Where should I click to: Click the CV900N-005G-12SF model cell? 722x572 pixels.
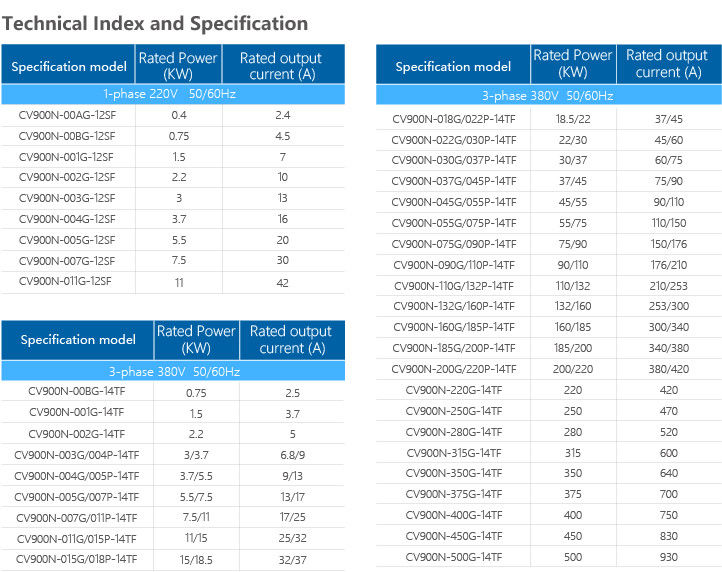click(67, 240)
